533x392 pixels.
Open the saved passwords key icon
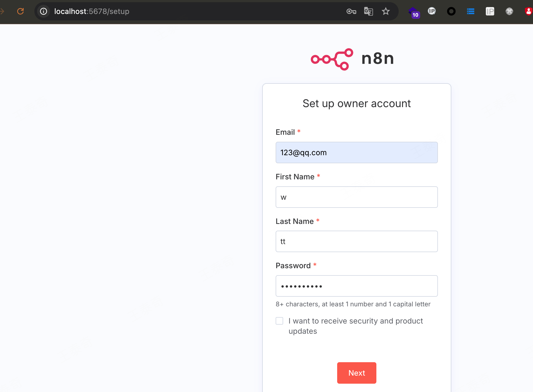point(351,11)
